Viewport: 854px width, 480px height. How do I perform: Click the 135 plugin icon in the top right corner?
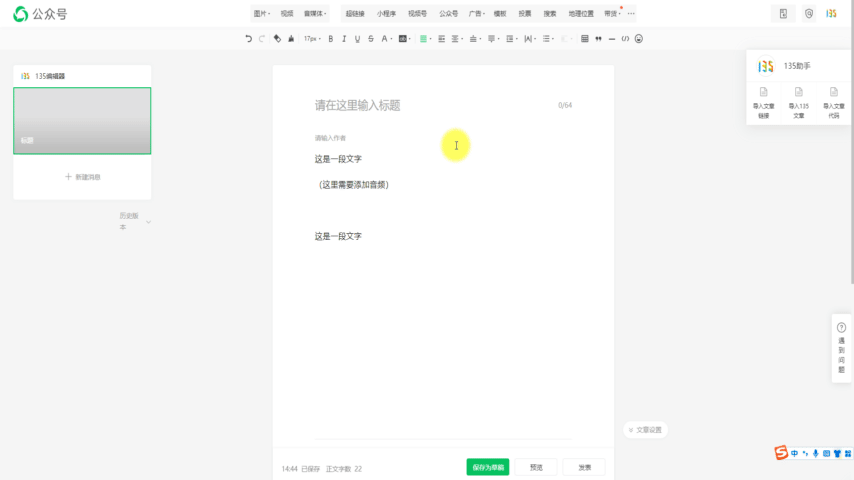pyautogui.click(x=831, y=14)
